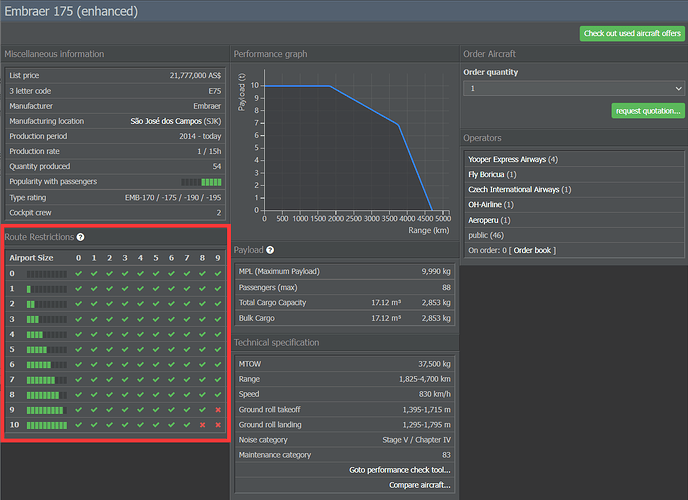The width and height of the screenshot is (688, 500).
Task: Click the request quotation button
Action: tap(648, 111)
